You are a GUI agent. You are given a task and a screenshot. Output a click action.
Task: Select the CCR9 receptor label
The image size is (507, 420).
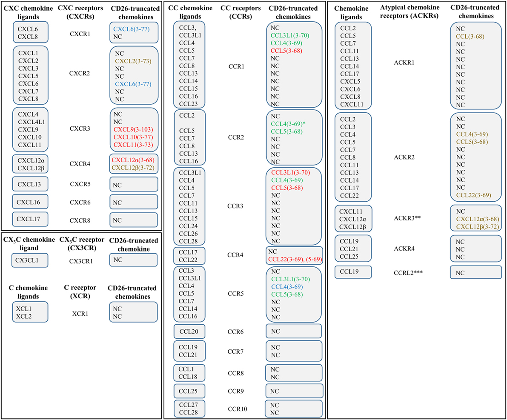(236, 391)
